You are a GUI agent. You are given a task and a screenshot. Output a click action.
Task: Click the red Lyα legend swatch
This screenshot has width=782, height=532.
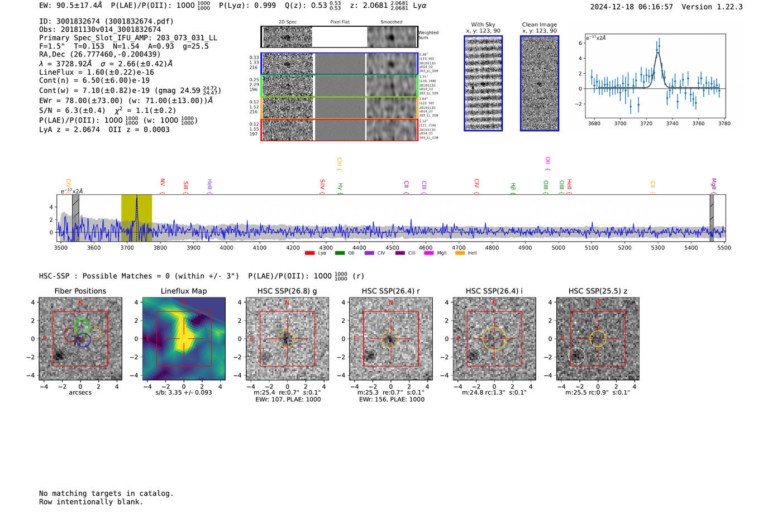click(x=309, y=253)
